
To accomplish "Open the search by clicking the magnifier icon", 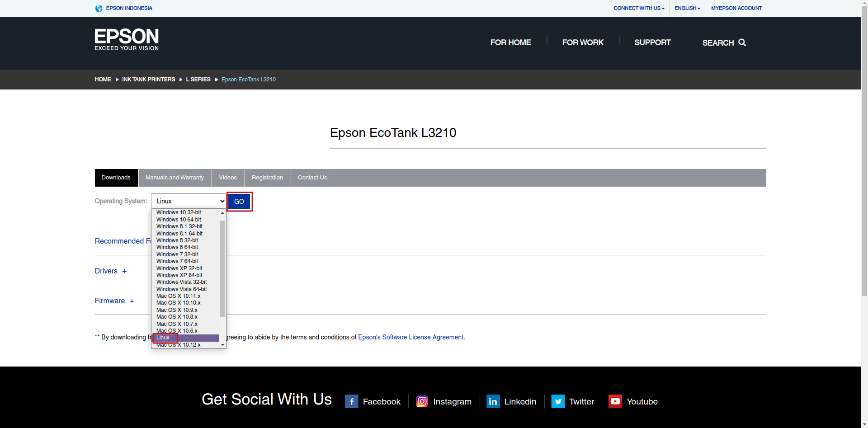I will 742,42.
